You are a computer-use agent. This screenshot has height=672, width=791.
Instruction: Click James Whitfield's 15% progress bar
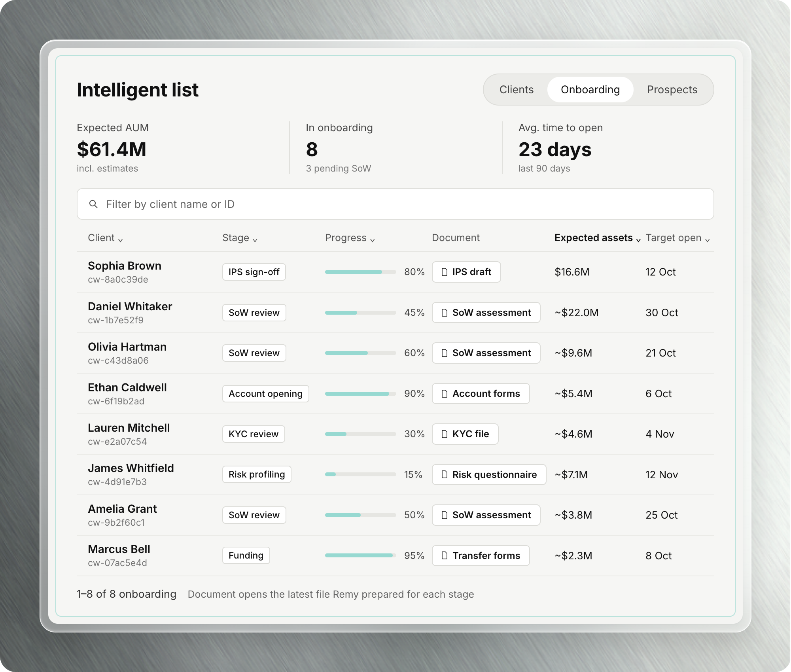pos(360,474)
